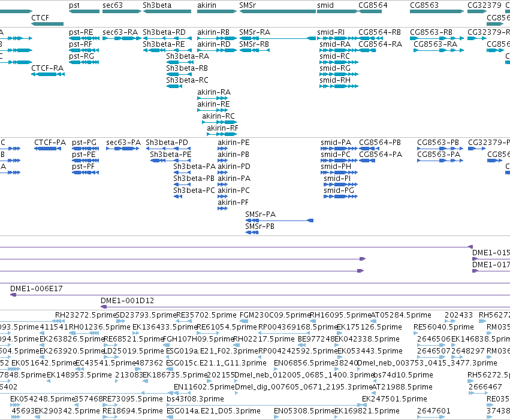Click transcript CTCF-RA
This screenshot has width=510, height=420.
48,74
